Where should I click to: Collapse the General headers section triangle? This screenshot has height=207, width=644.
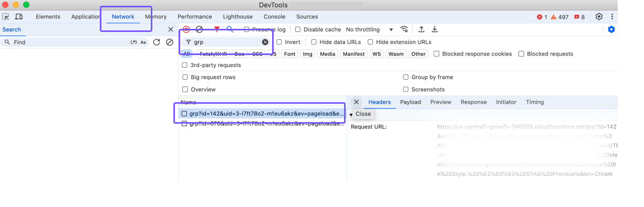pos(351,114)
